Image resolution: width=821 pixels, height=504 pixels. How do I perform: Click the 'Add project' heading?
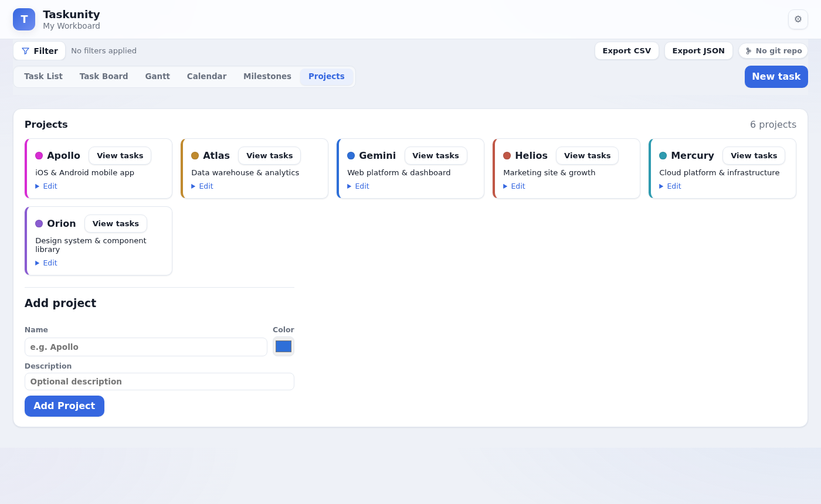click(x=60, y=304)
